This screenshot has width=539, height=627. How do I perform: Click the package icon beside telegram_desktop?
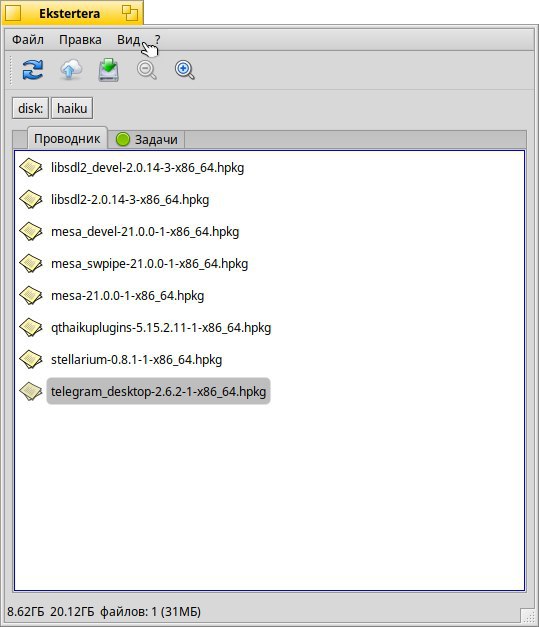[x=31, y=391]
